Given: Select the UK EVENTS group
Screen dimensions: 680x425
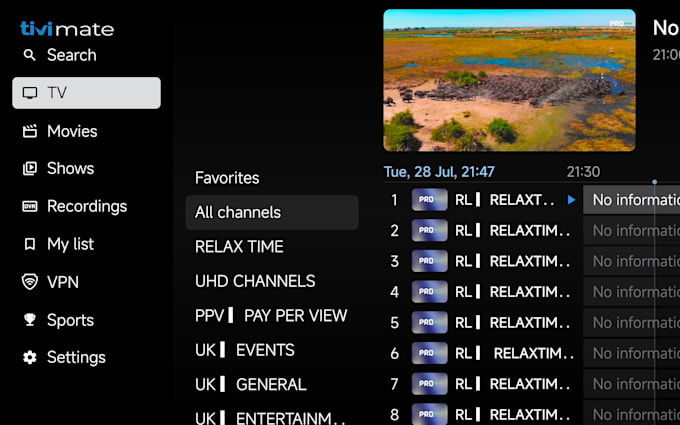Looking at the screenshot, I should tap(245, 350).
